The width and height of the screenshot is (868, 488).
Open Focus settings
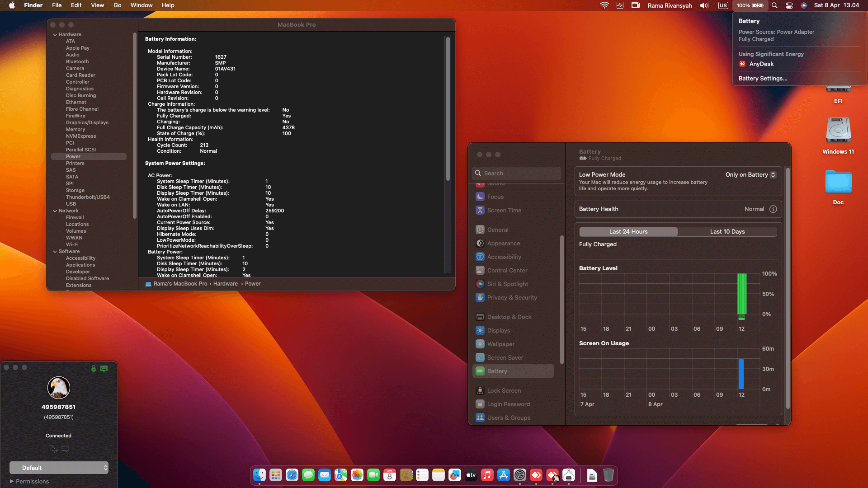point(495,197)
